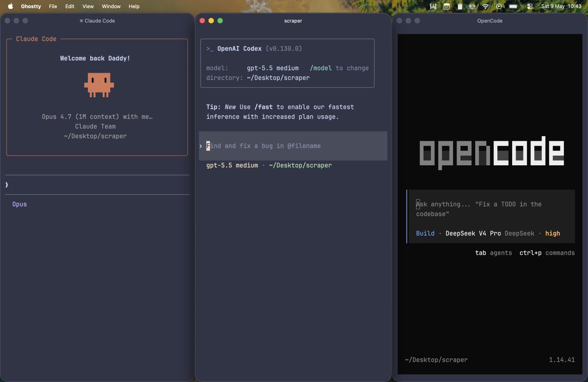
Task: Click the 'Welcome back Daddy!' heading
Action: [95, 58]
